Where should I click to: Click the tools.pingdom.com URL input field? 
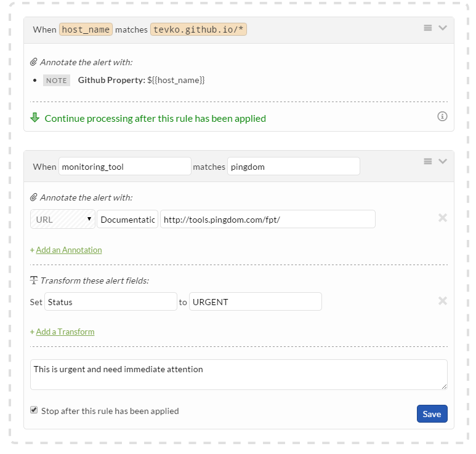pyautogui.click(x=267, y=219)
